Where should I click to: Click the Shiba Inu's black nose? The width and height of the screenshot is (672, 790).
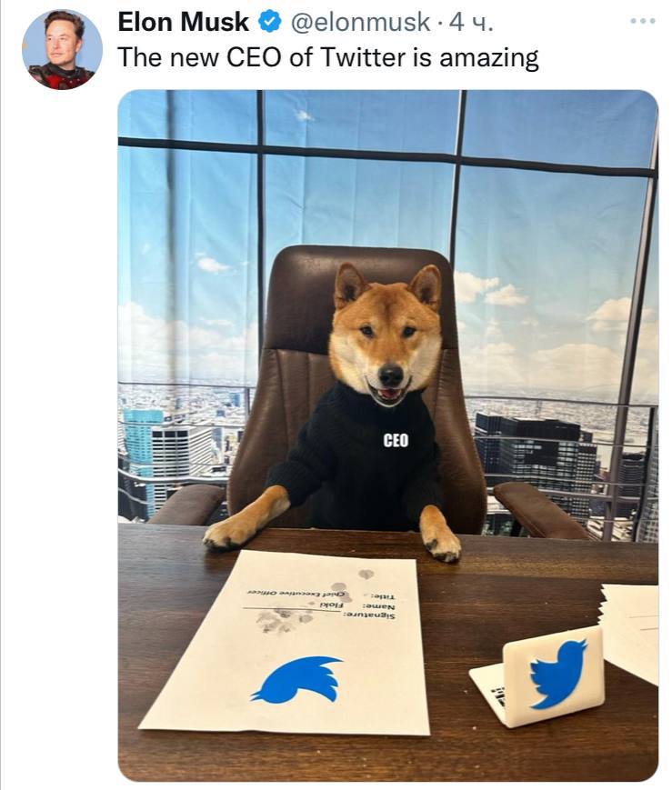(391, 374)
